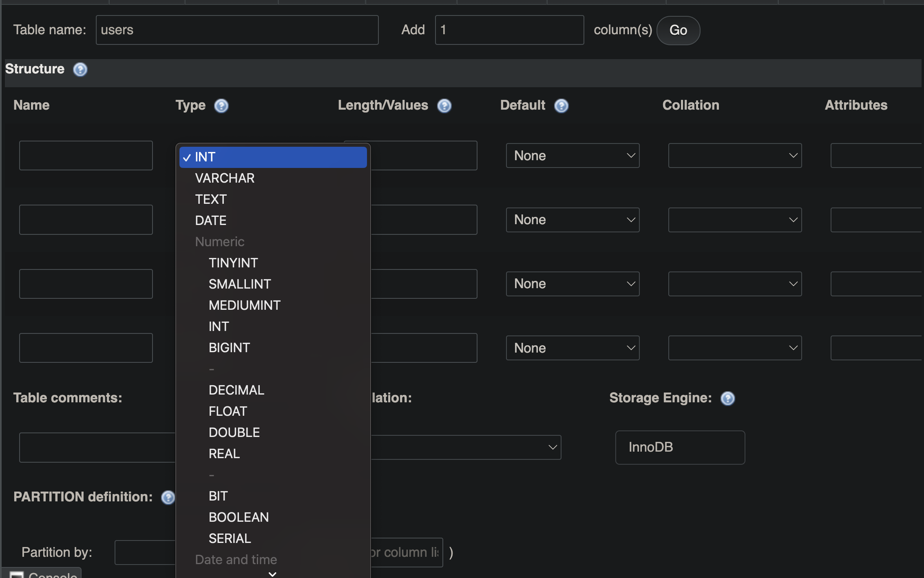This screenshot has width=924, height=578.
Task: Open the third row Attributes dropdown
Action: (x=877, y=284)
